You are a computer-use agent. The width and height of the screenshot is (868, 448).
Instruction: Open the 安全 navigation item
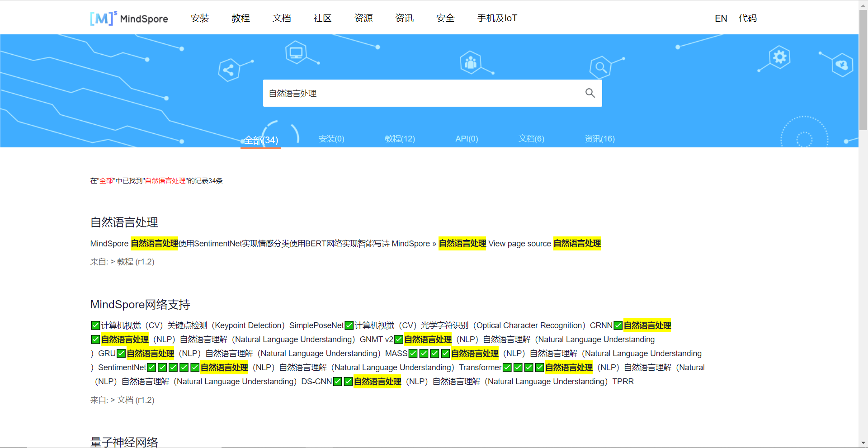(x=445, y=18)
